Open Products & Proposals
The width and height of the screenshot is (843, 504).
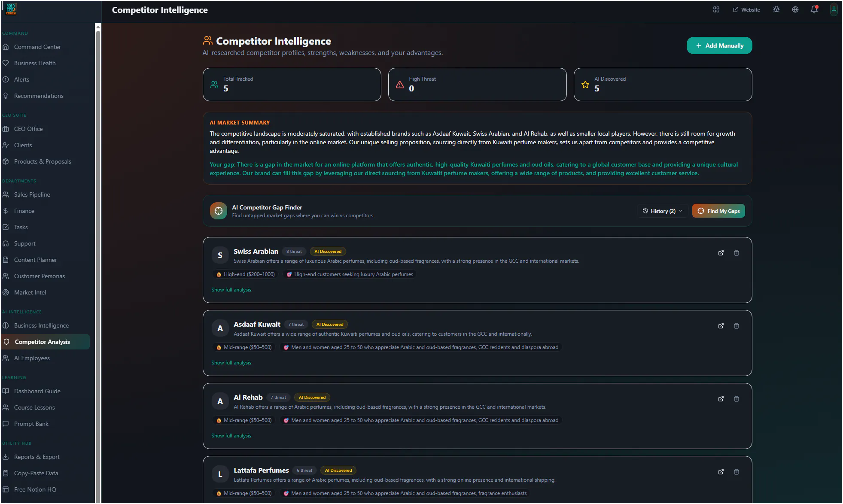coord(46,161)
